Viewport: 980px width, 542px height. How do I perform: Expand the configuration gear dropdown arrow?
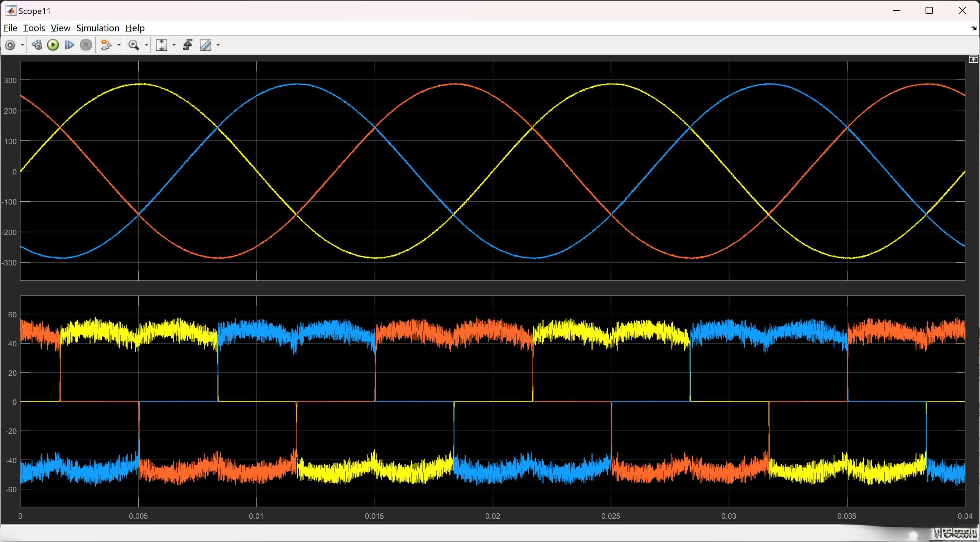(x=23, y=45)
